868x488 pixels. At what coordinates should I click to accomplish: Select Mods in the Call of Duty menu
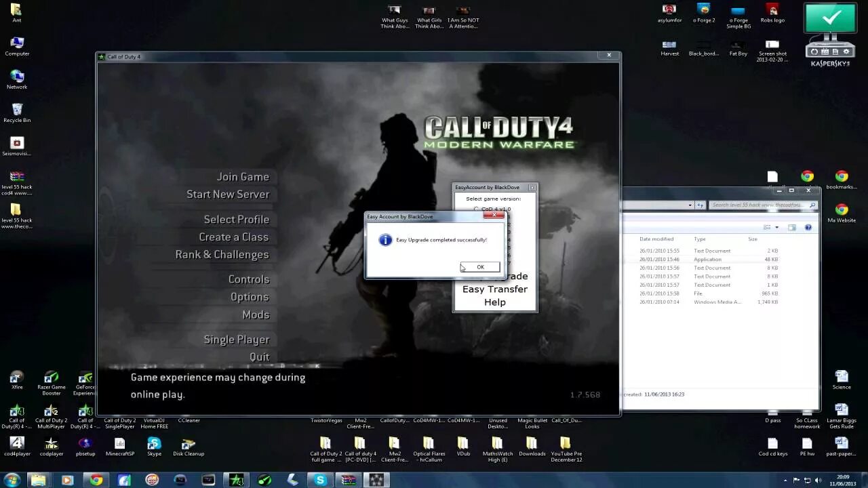click(256, 314)
